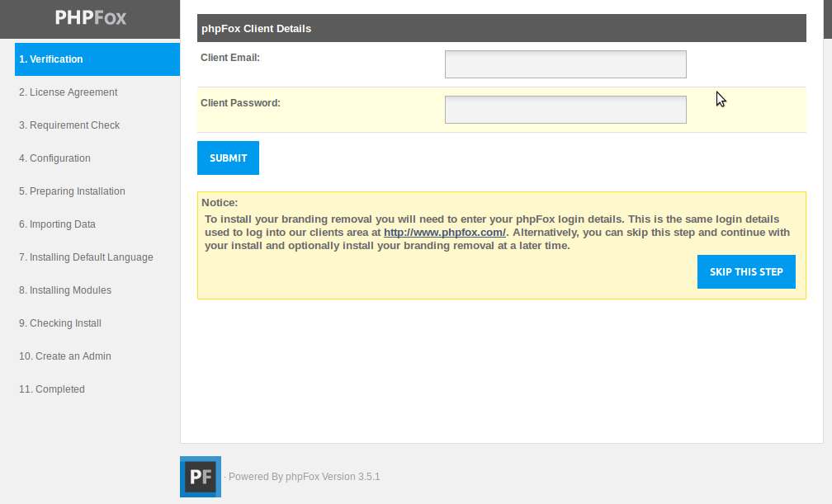This screenshot has height=504, width=832.
Task: Select step 1. Verification
Action: click(x=97, y=59)
